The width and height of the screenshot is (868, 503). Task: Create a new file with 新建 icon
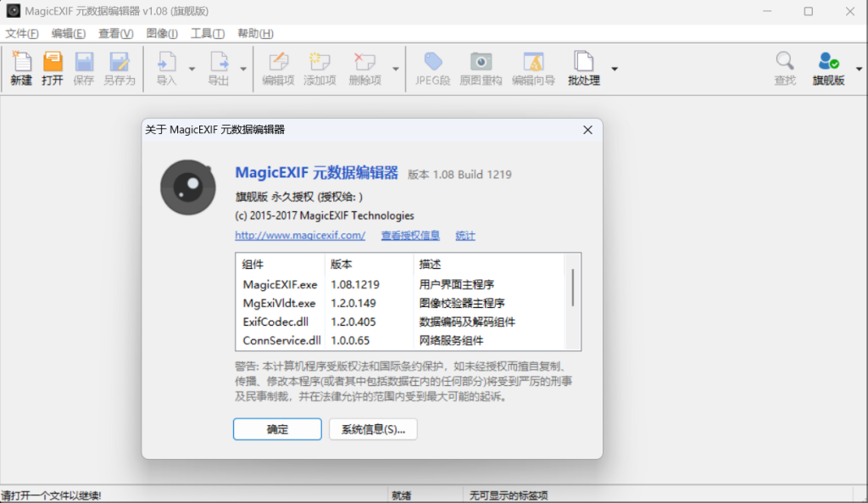(x=19, y=68)
